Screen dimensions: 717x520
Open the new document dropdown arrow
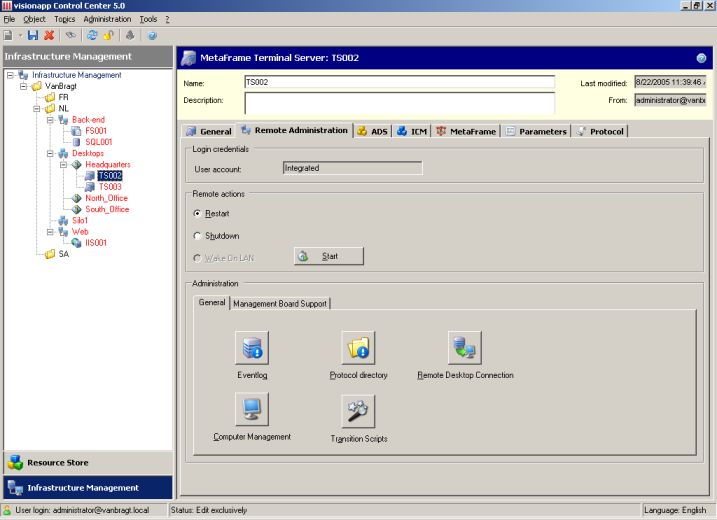coord(20,36)
